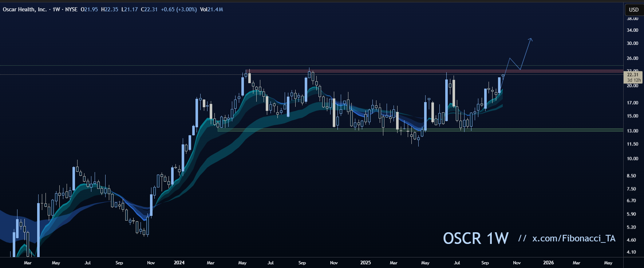Click the 30.00 level on the price scale
The image size is (644, 268).
coord(632,43)
